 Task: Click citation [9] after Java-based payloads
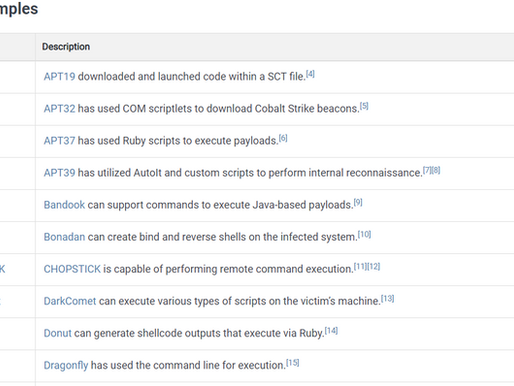358,202
